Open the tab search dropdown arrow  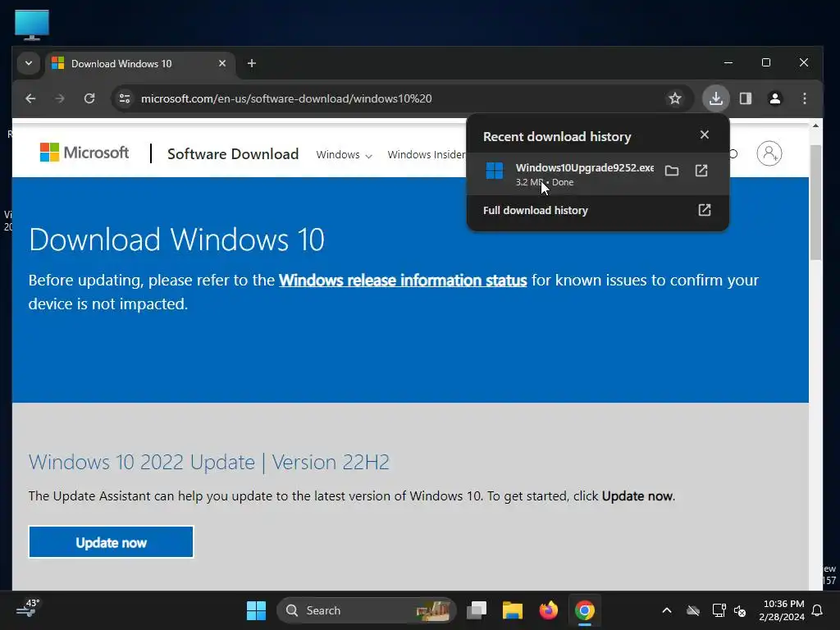(x=29, y=63)
